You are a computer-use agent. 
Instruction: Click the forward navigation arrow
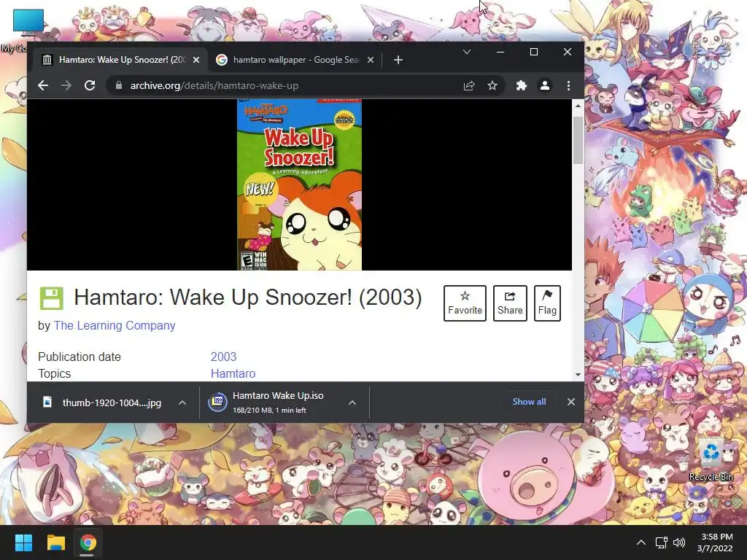tap(66, 86)
